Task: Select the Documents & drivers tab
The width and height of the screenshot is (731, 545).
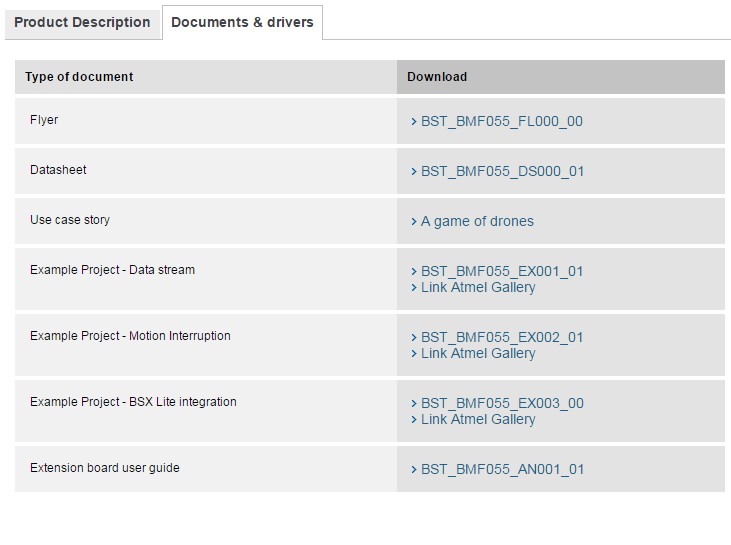Action: (242, 22)
